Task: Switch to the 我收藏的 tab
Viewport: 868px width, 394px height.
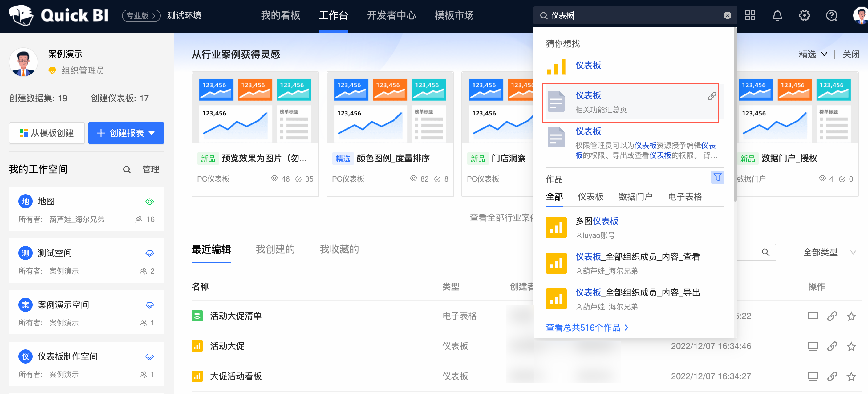Action: [339, 249]
